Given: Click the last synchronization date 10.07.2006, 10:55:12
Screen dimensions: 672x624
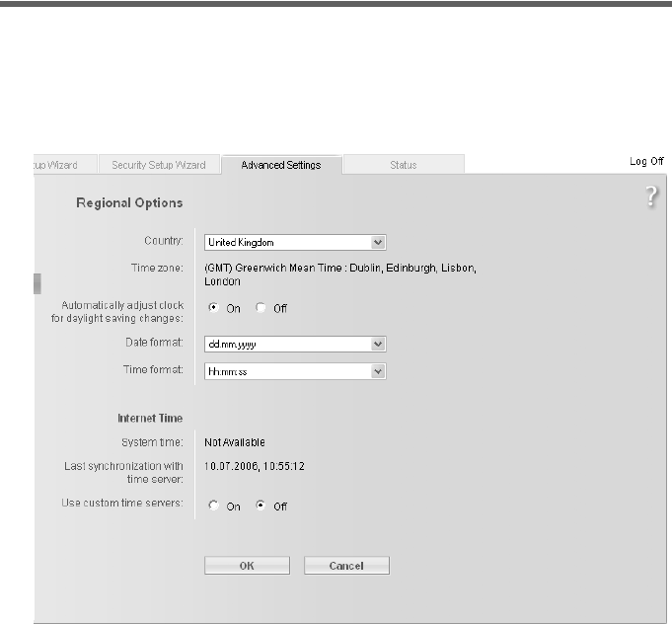Looking at the screenshot, I should (255, 466).
